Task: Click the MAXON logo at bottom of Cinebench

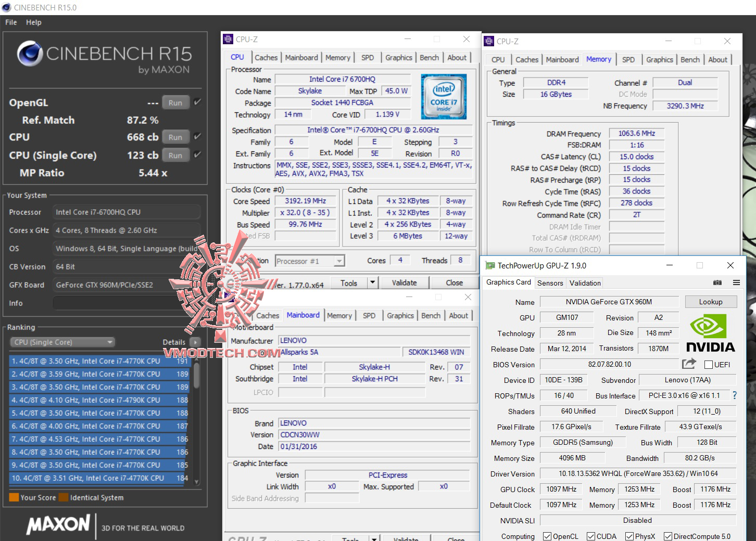Action: click(x=58, y=524)
